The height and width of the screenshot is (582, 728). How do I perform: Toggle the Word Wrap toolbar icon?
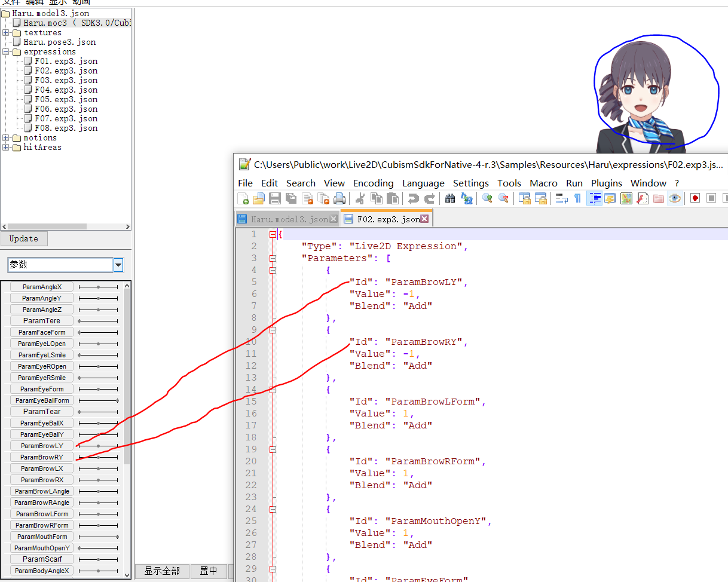561,198
